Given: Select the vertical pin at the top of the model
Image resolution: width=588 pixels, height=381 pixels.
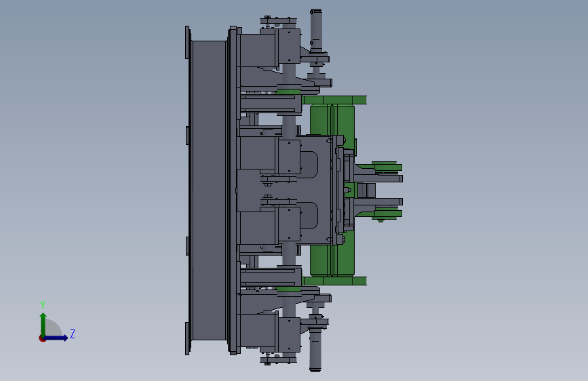Looking at the screenshot, I should [316, 31].
